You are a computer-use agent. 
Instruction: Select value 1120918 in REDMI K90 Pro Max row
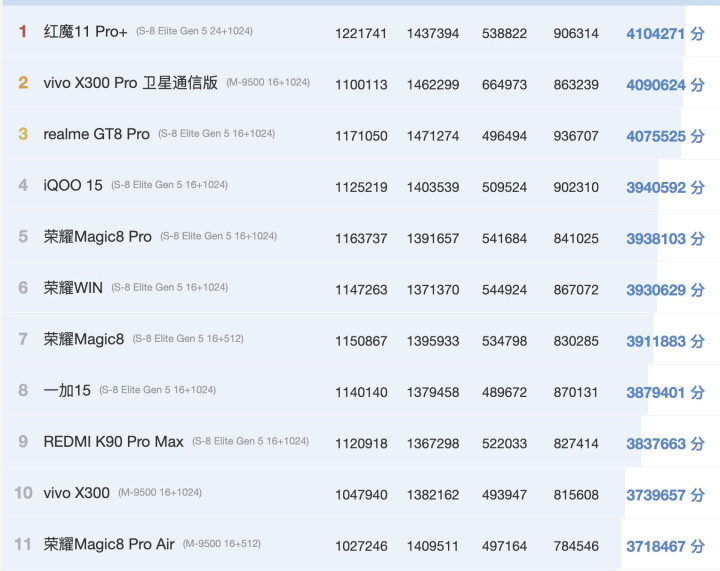(361, 444)
